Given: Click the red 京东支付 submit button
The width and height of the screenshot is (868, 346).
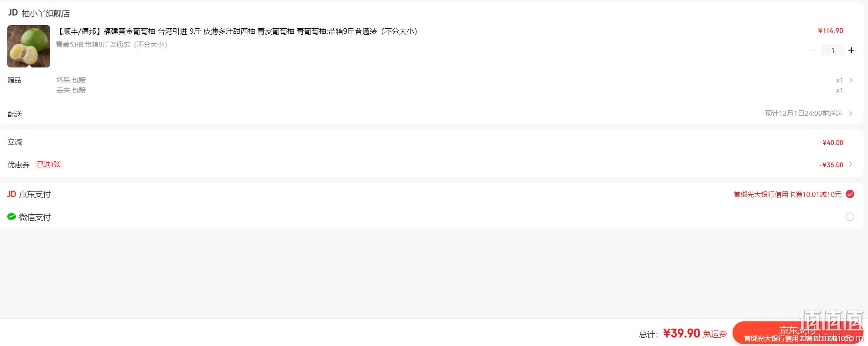Looking at the screenshot, I should tap(798, 334).
